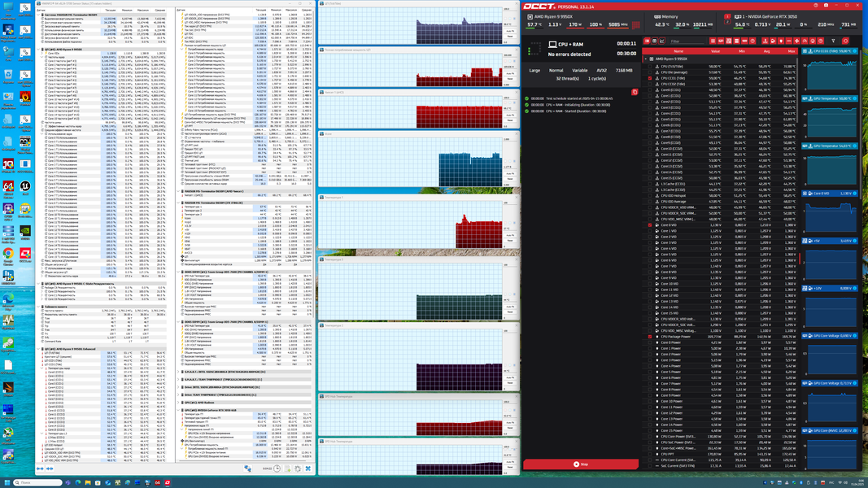Open the OCCT funnel filter icon
Screen dimensions: 868x488
[x=833, y=41]
